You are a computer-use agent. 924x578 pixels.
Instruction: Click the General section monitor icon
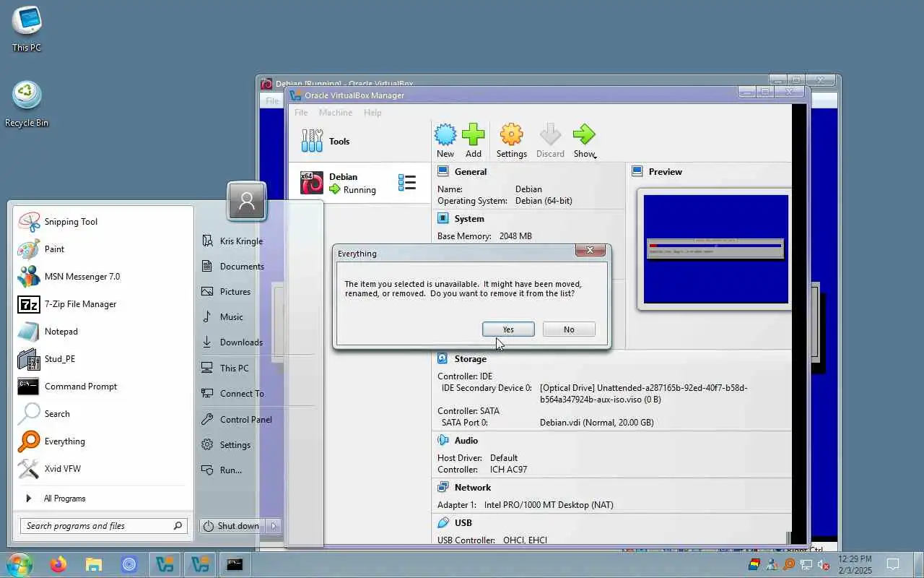coord(443,171)
